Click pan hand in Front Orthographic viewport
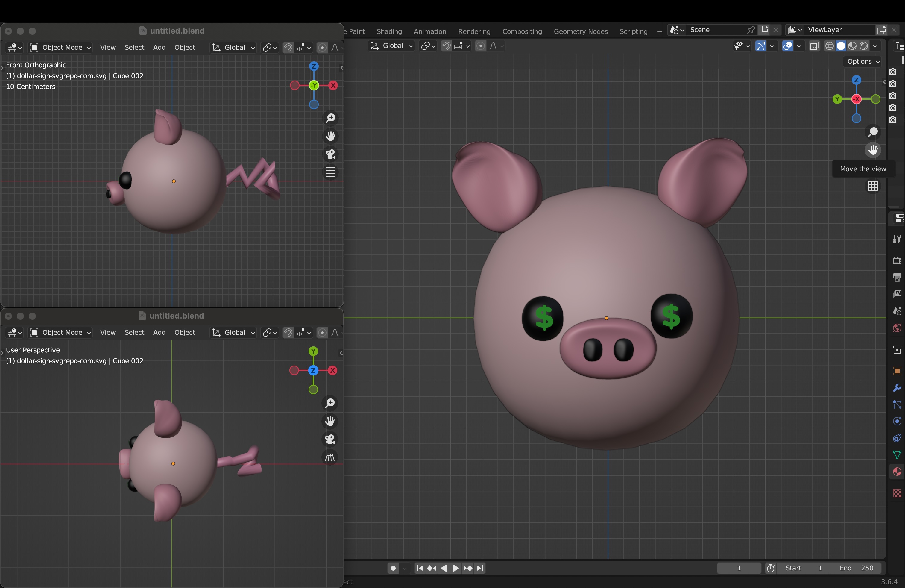The height and width of the screenshot is (588, 905). point(330,136)
